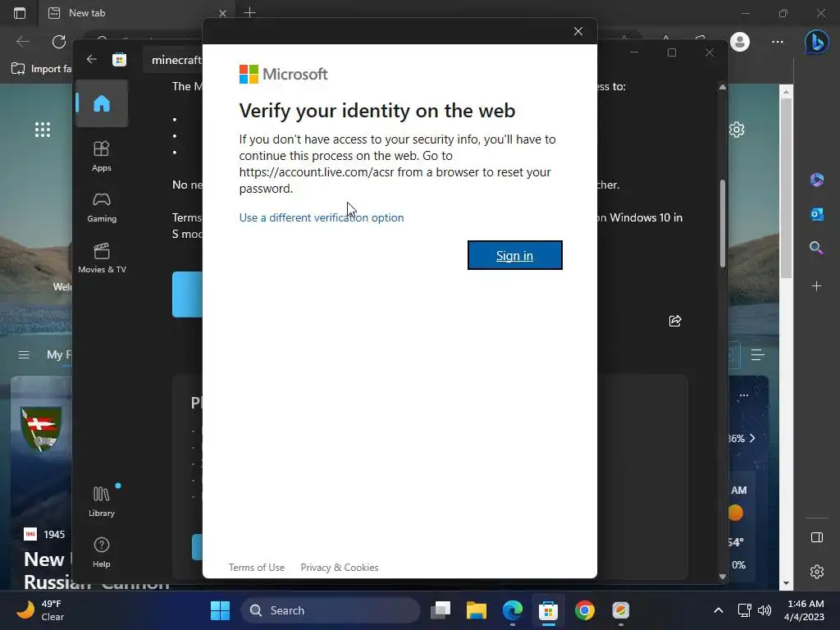840x630 pixels.
Task: Select the 'New tab' browser tab
Action: (135, 13)
